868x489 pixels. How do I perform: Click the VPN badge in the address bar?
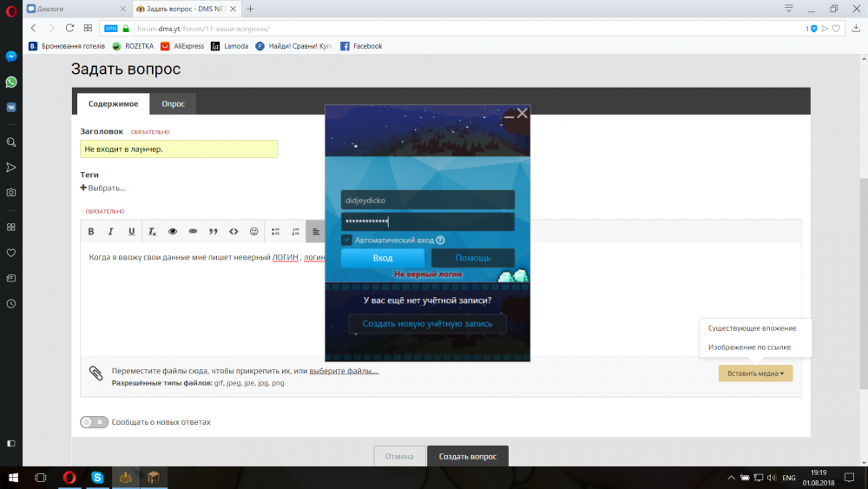click(x=110, y=29)
